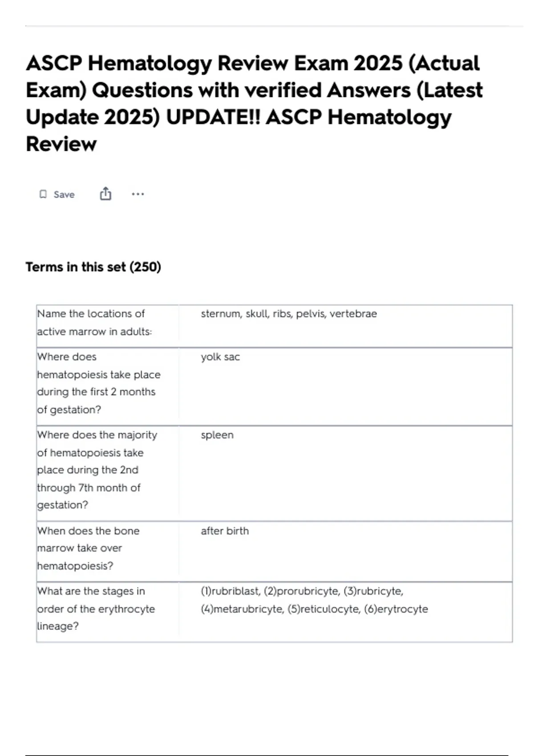Viewport: 534px width, 756px height.
Task: Click the bookmark icon beside Save
Action: click(x=43, y=194)
